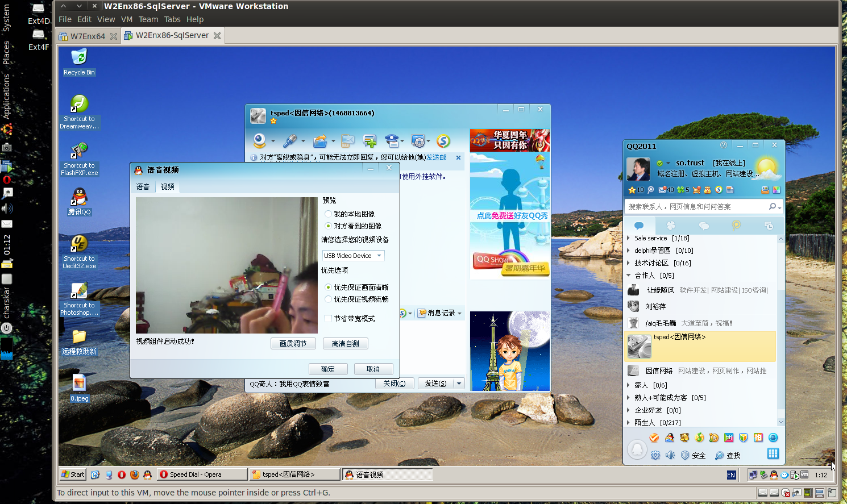The image size is (847, 504).
Task: Click the VMware Tools vm tray icon
Action: tap(804, 474)
